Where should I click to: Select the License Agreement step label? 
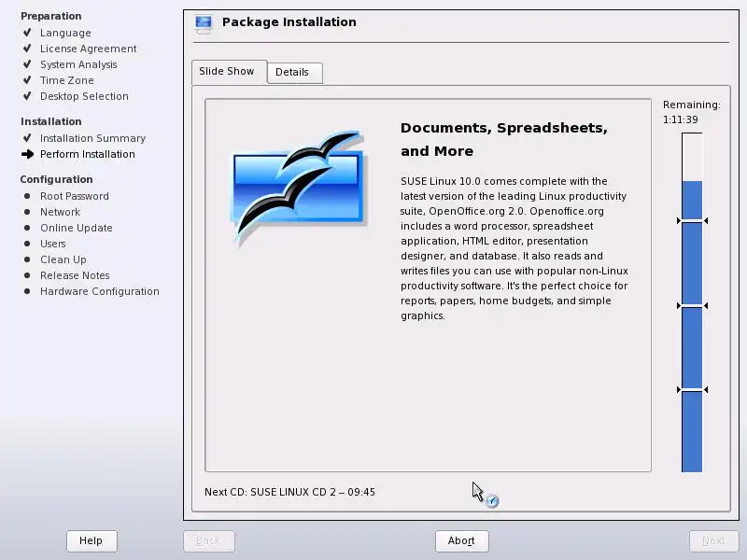pyautogui.click(x=88, y=49)
